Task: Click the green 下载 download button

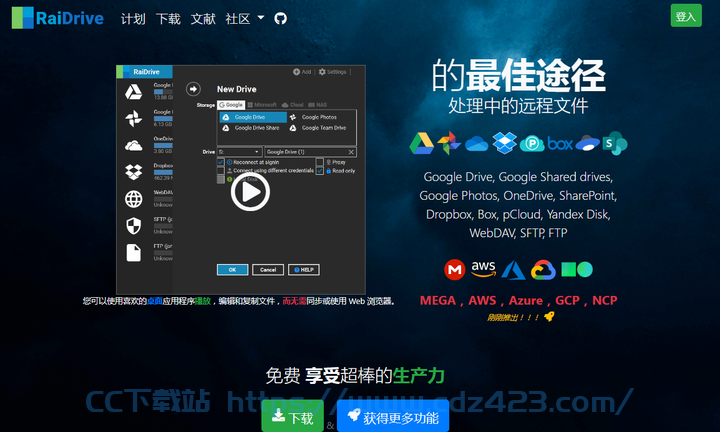Action: tap(292, 417)
